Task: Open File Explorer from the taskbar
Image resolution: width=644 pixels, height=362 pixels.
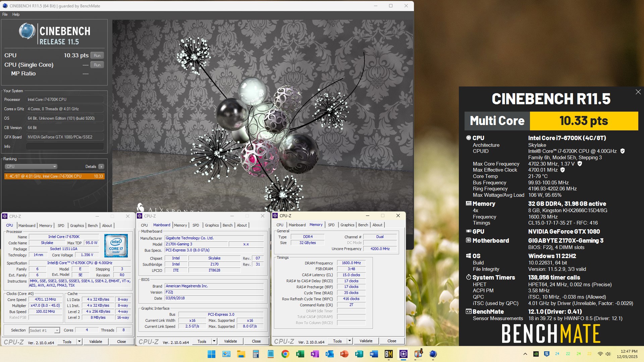Action: pos(241,354)
